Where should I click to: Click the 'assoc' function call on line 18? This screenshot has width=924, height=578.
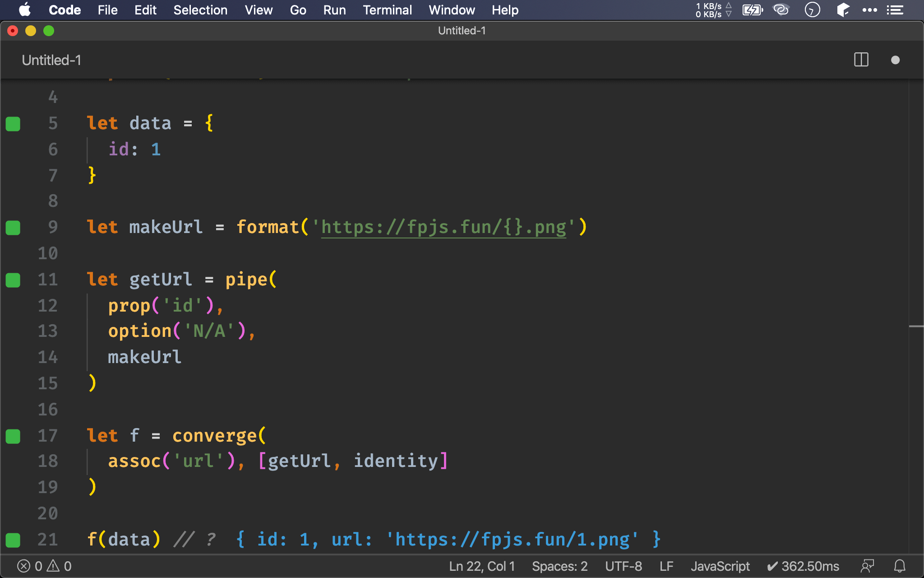coord(134,461)
